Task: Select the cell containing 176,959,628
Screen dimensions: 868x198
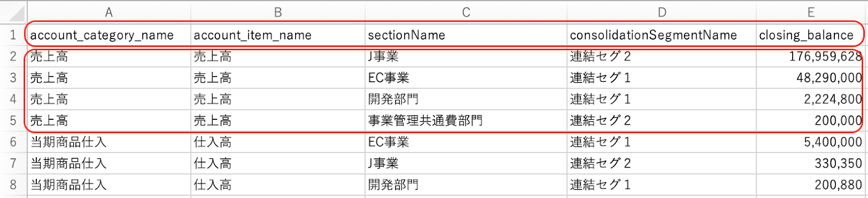Action: coord(810,56)
